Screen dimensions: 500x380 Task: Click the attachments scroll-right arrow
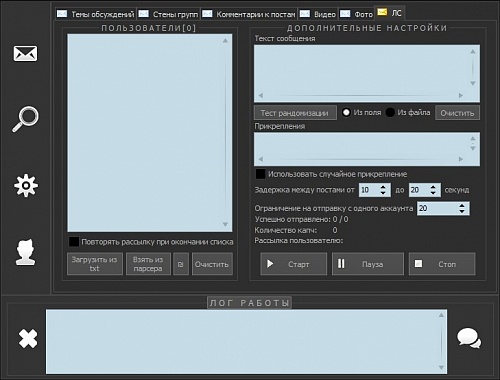(461, 159)
